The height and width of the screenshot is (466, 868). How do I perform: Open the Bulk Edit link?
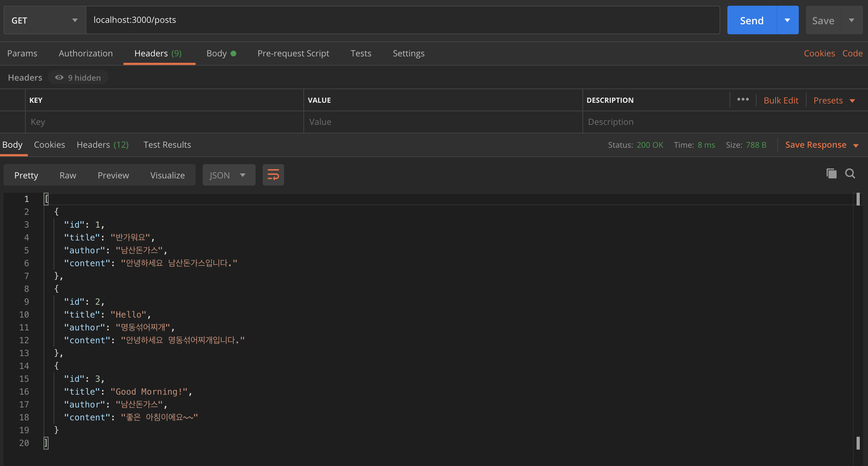(781, 101)
